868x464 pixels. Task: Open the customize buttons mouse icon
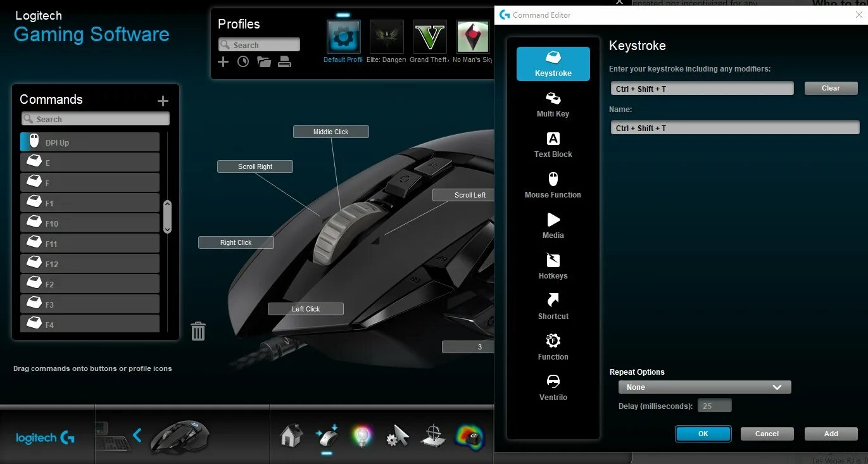pyautogui.click(x=327, y=436)
